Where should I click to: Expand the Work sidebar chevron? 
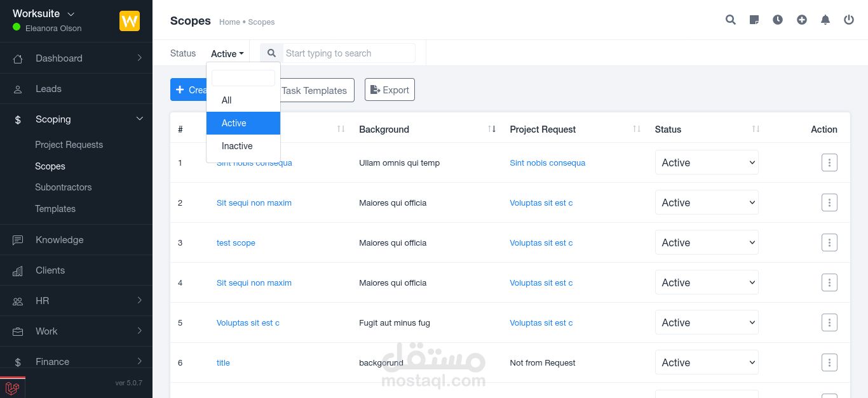click(139, 331)
